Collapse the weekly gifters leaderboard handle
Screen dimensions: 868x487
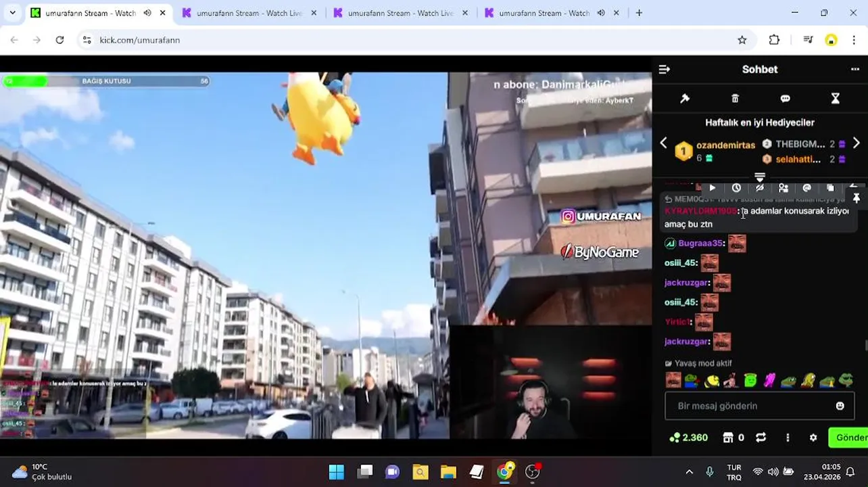coord(760,177)
